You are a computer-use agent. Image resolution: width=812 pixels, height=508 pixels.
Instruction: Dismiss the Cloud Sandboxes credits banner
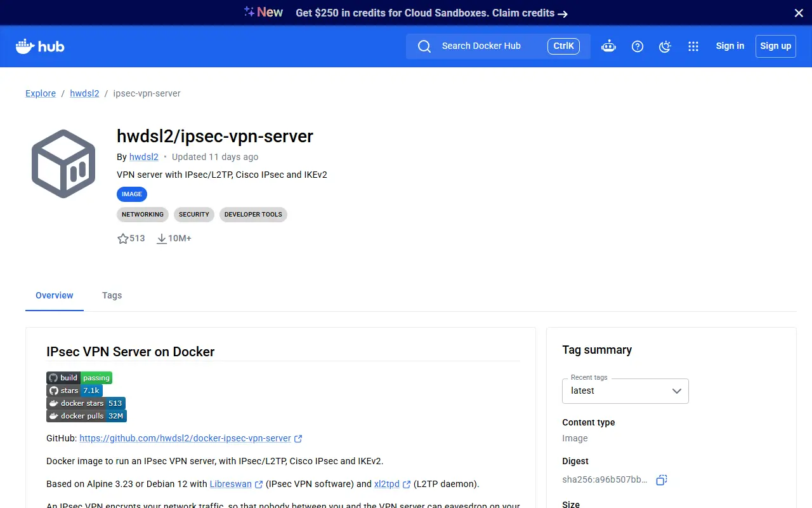click(x=799, y=13)
